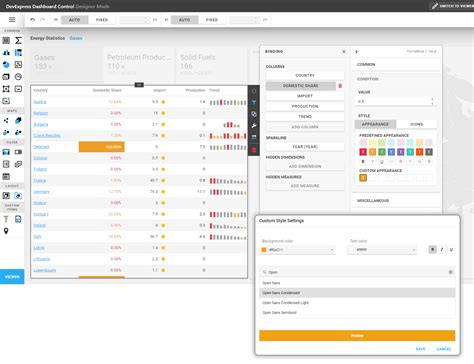Click the Redo arrow in the top toolbar

coord(42,20)
